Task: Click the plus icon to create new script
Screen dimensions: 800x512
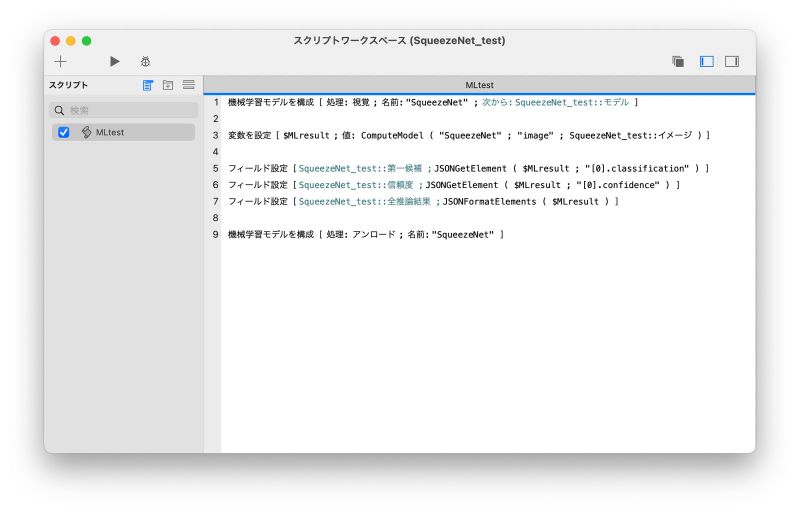Action: click(60, 62)
